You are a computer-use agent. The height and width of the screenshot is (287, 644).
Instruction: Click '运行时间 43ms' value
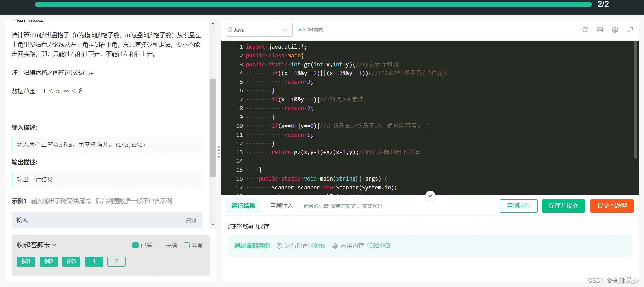pyautogui.click(x=305, y=246)
